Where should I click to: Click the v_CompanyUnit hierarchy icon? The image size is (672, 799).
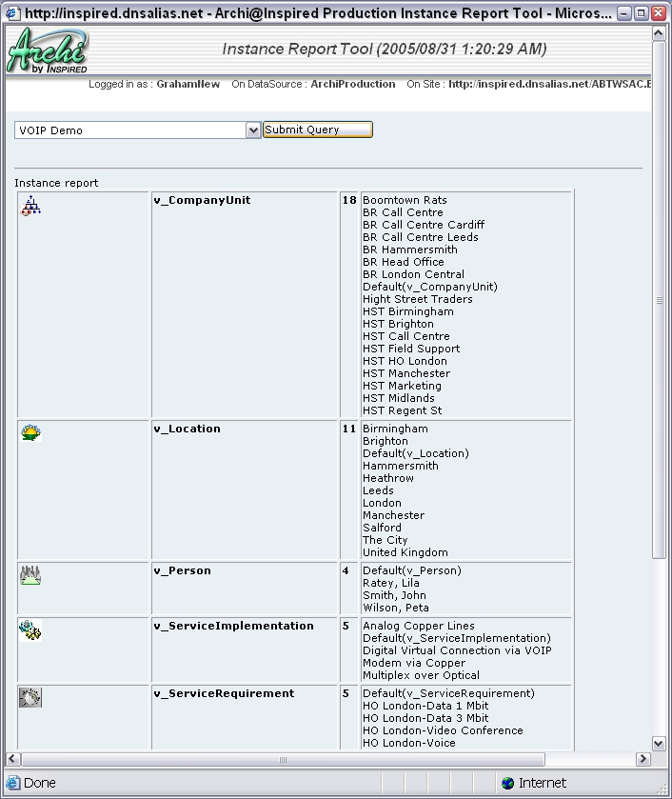tap(30, 205)
